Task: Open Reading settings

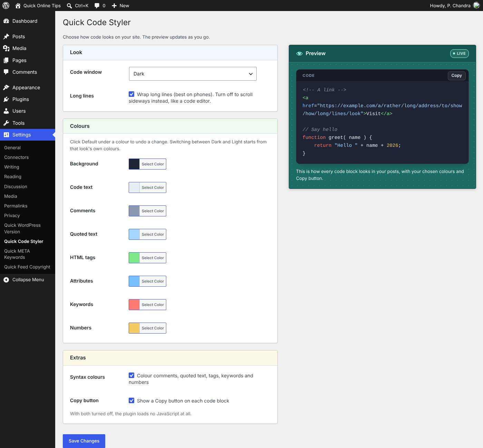Action: (13, 176)
